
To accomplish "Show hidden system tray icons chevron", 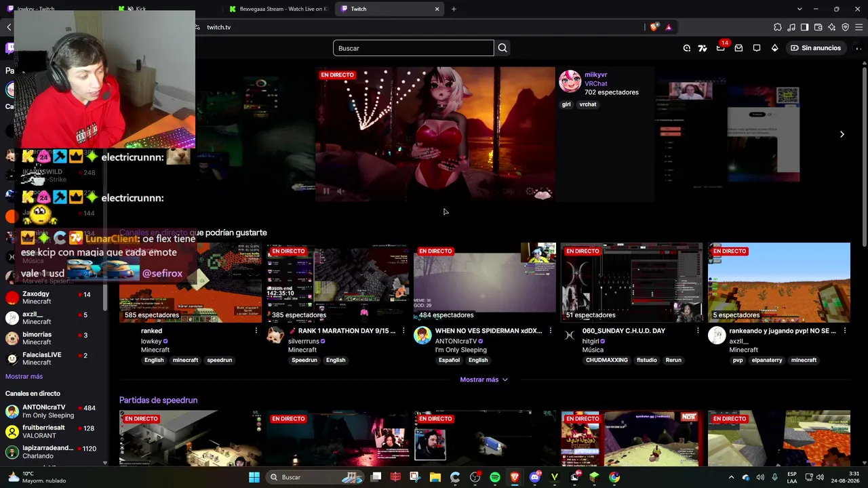I will point(731,477).
